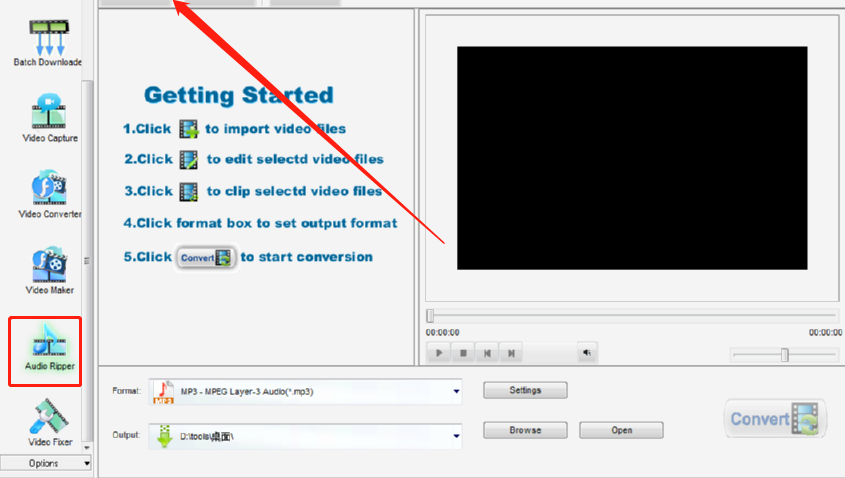This screenshot has height=478, width=845.
Task: Open the Video Converter tool
Action: pos(50,195)
